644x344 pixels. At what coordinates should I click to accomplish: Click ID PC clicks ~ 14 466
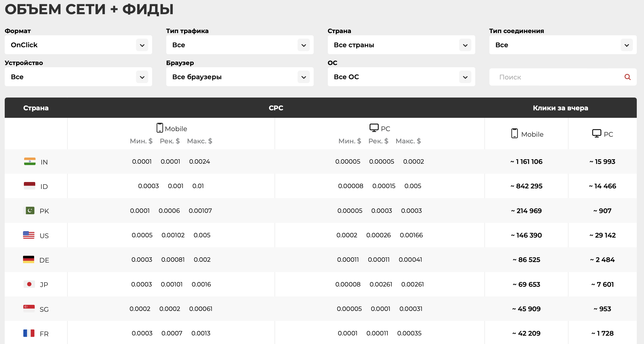[x=602, y=186]
